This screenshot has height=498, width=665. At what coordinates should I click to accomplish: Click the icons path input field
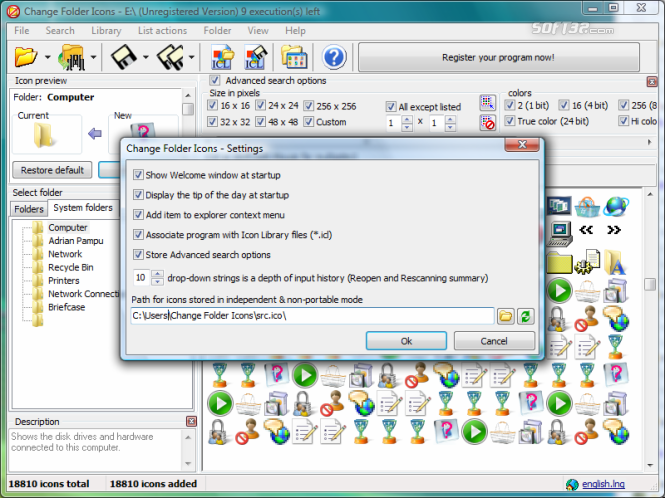[313, 316]
